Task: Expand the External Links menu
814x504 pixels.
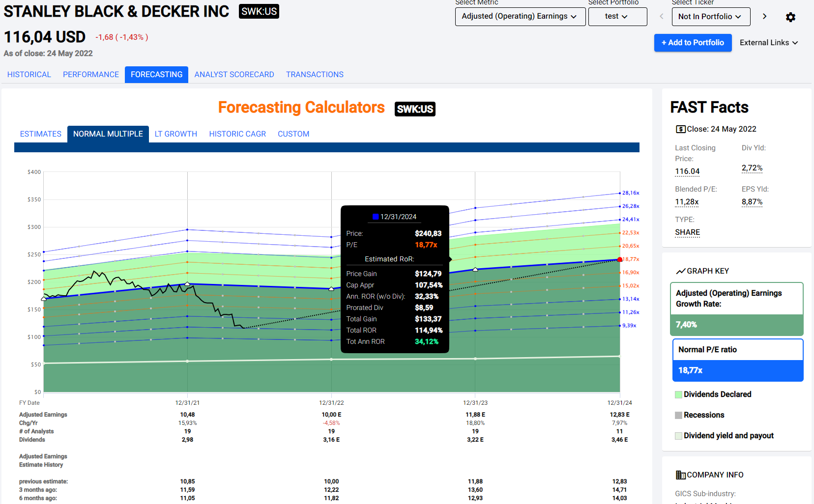Action: click(x=768, y=43)
